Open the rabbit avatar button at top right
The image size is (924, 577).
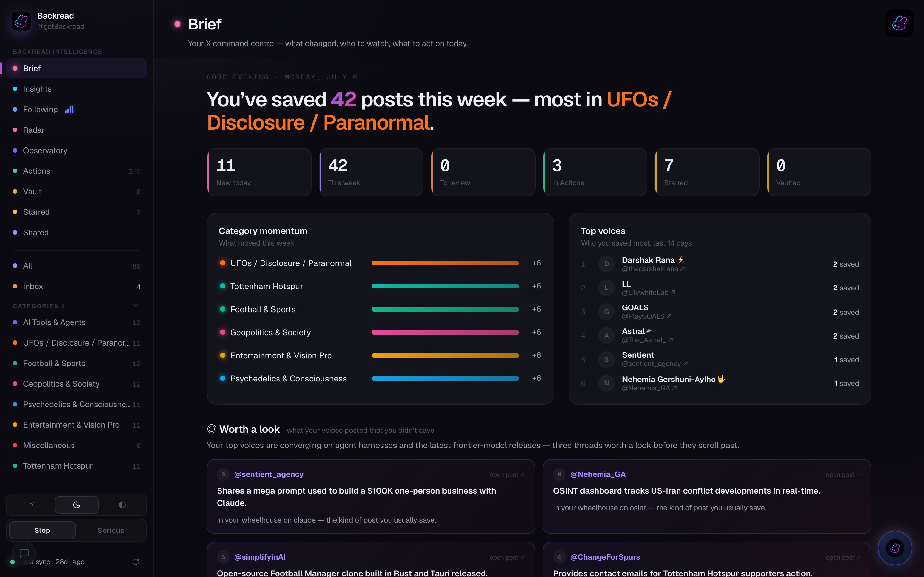point(899,23)
